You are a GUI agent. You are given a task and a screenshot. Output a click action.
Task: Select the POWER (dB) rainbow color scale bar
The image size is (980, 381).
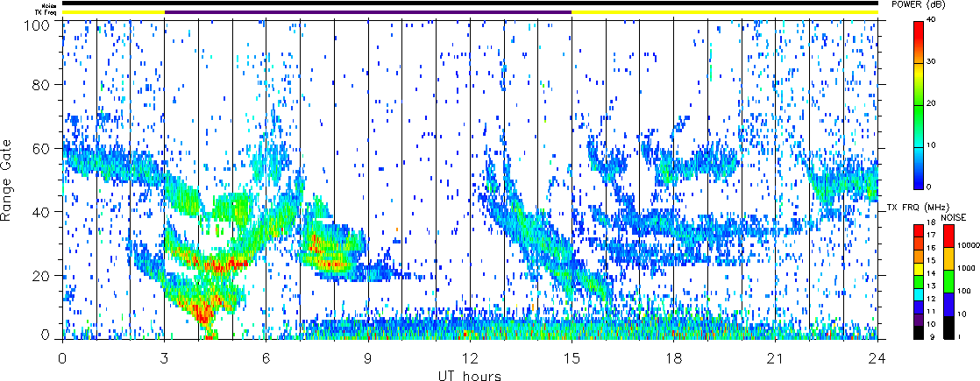pyautogui.click(x=919, y=104)
